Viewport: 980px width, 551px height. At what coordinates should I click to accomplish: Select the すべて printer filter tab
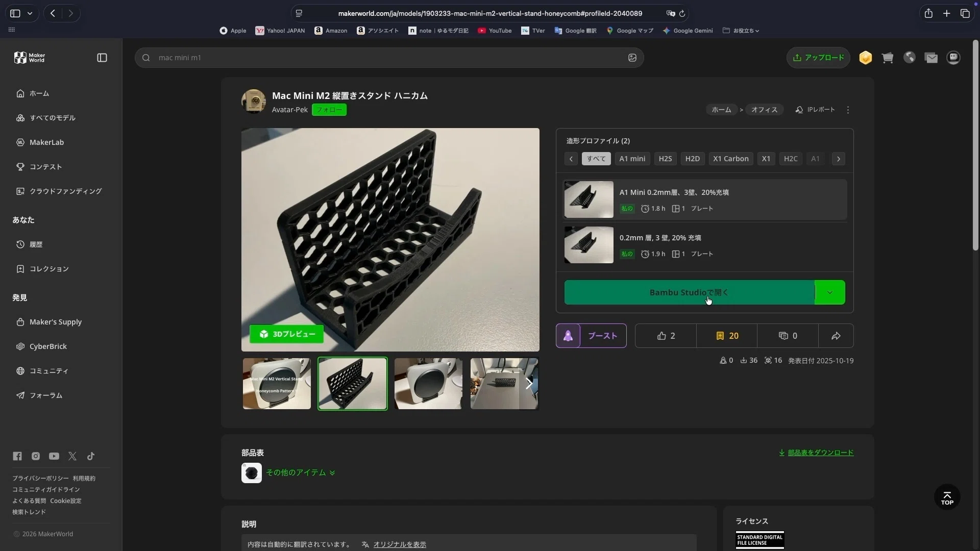[x=596, y=159]
